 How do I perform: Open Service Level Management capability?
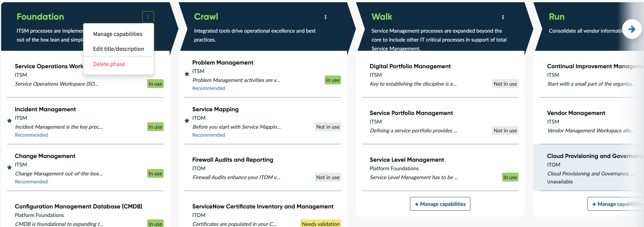coord(407,160)
